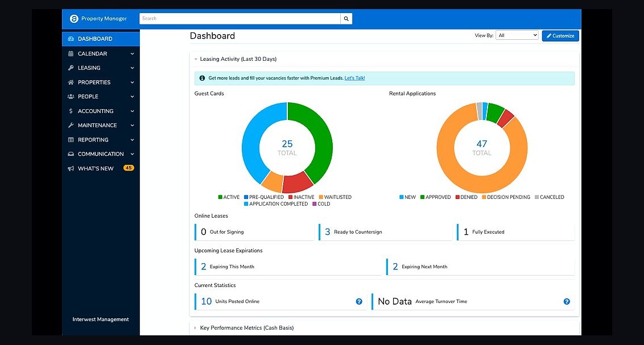Toggle the DENIED legend swatch

pos(457,197)
